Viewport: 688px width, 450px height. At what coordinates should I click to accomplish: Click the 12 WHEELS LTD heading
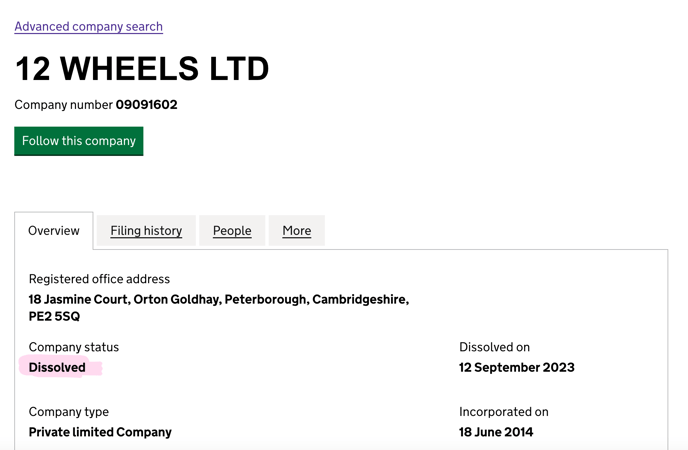point(142,69)
